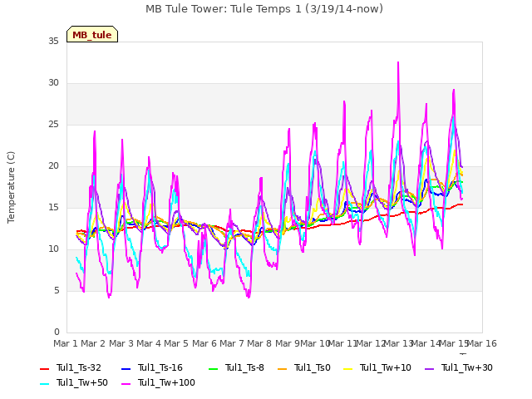Click the Temperature (C) axis label
The image size is (532, 399).
click(x=11, y=187)
